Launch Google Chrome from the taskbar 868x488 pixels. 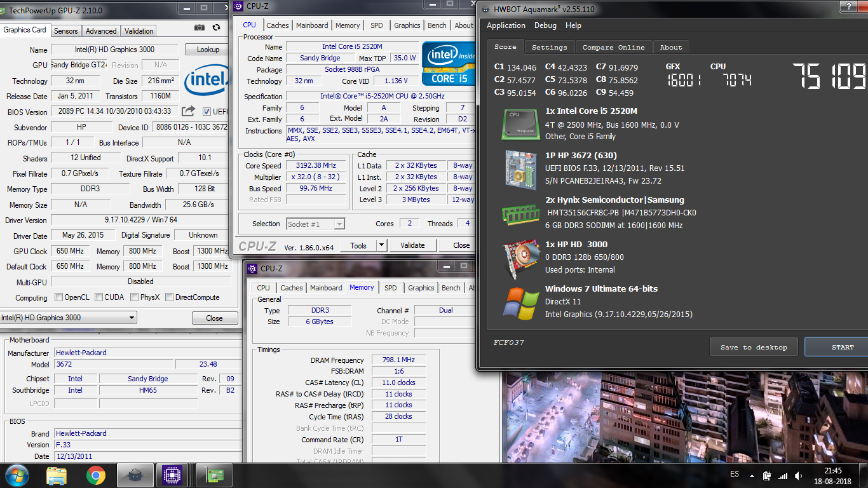96,475
